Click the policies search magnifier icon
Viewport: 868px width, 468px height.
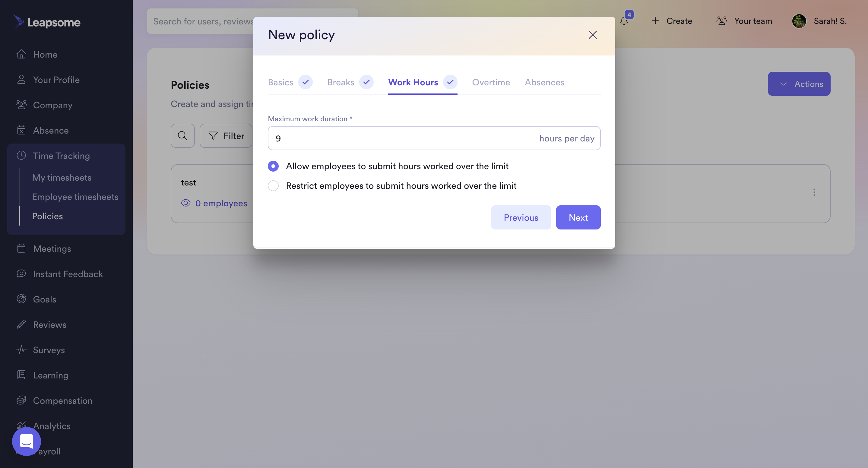[183, 136]
